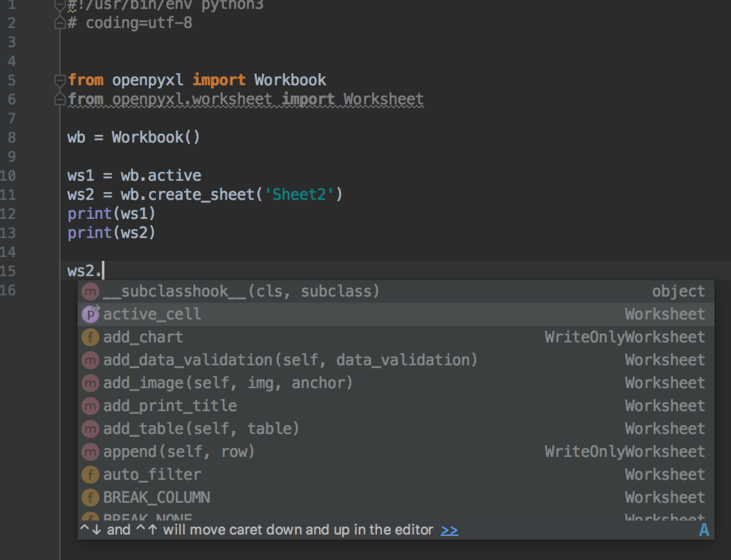Click the field icon beside auto_filter

click(90, 474)
